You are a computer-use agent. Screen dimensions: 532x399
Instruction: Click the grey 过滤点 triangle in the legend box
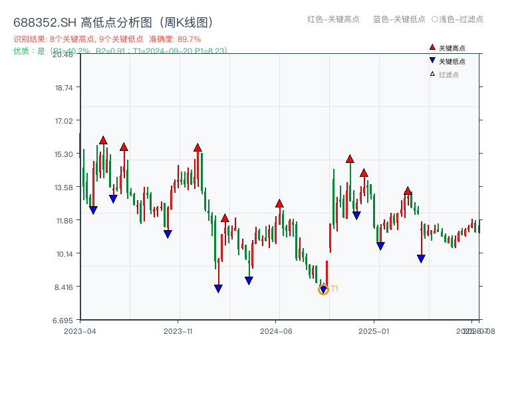[x=431, y=73]
